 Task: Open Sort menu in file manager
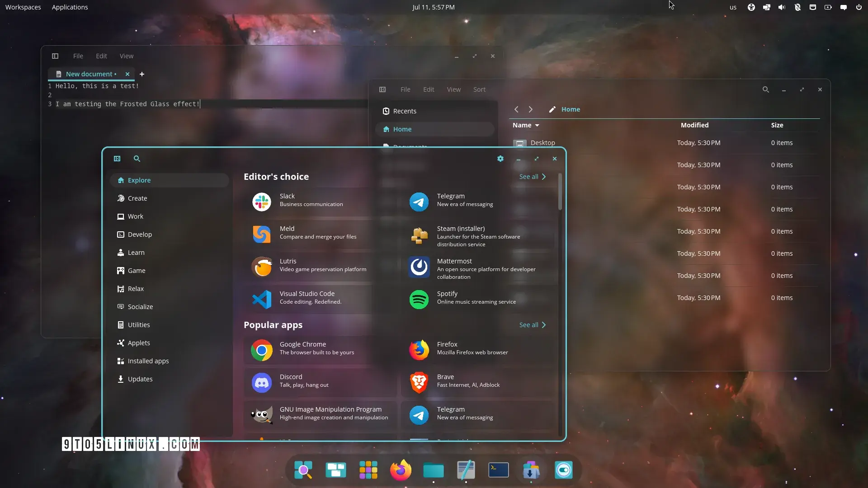pos(479,89)
